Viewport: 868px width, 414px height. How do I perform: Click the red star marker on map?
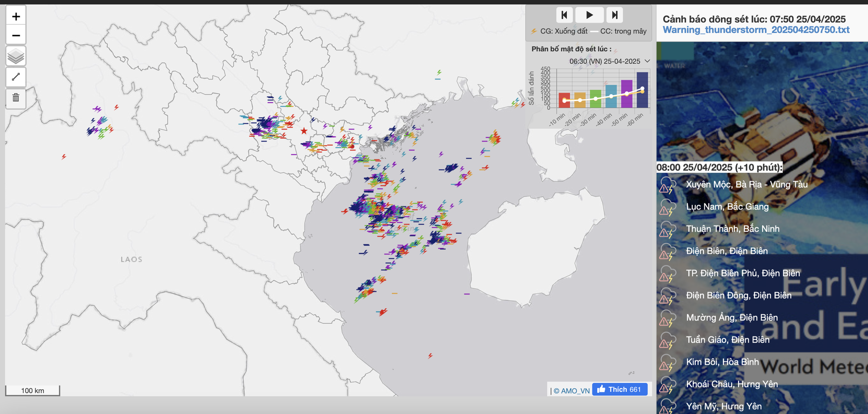[304, 131]
